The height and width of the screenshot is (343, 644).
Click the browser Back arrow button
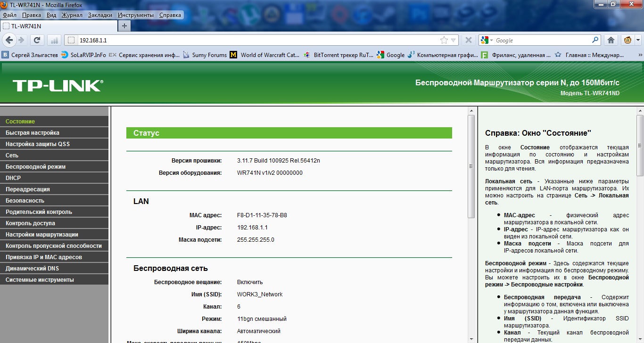click(9, 40)
